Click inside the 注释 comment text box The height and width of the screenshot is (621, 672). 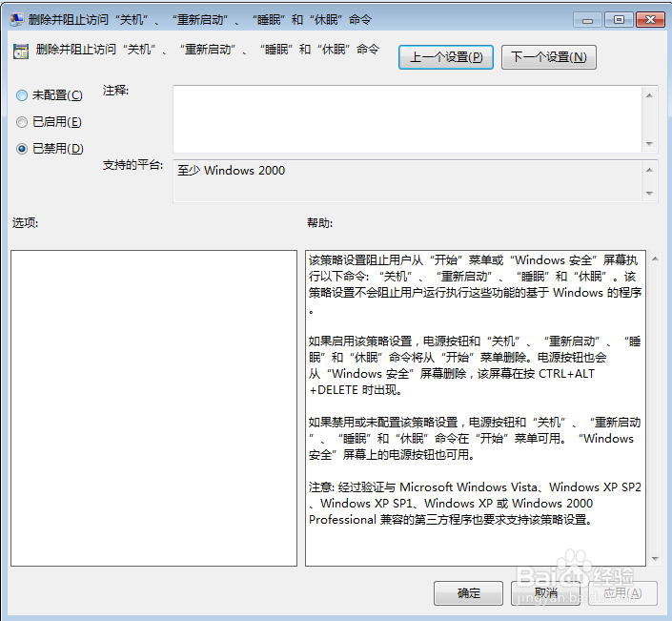click(408, 119)
